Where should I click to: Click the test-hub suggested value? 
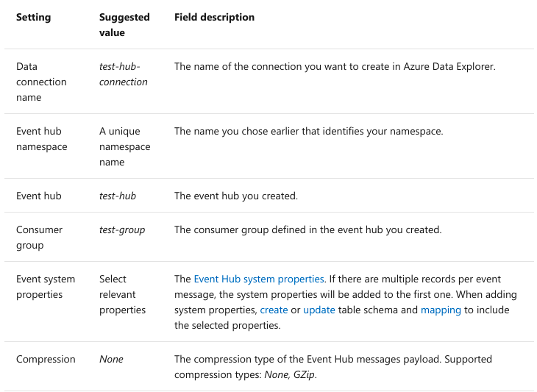pos(118,196)
